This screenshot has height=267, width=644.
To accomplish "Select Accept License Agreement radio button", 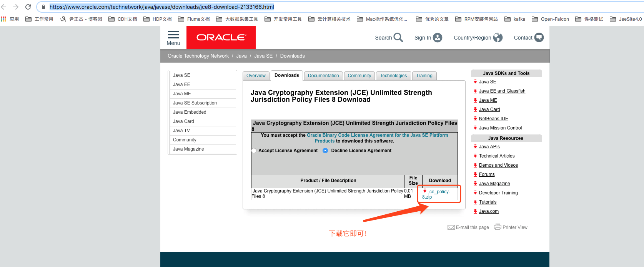I will click(254, 151).
